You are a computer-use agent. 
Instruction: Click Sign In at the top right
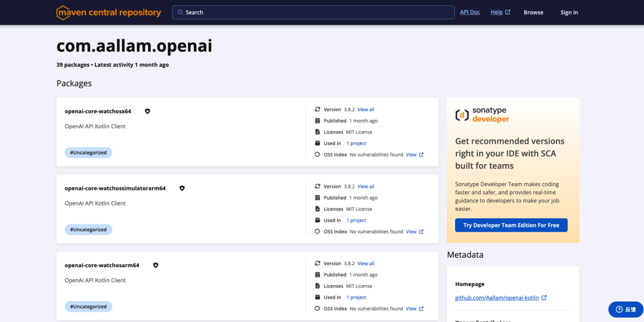tap(569, 12)
